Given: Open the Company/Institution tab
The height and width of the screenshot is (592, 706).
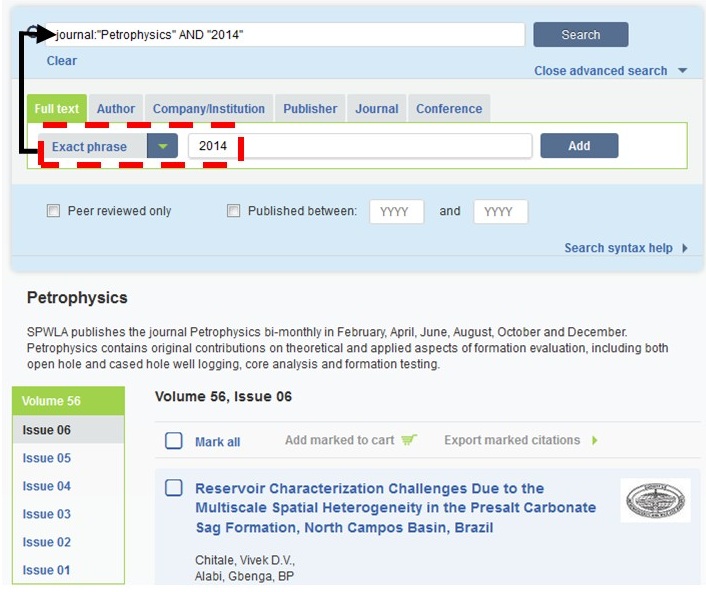Looking at the screenshot, I should [x=209, y=108].
